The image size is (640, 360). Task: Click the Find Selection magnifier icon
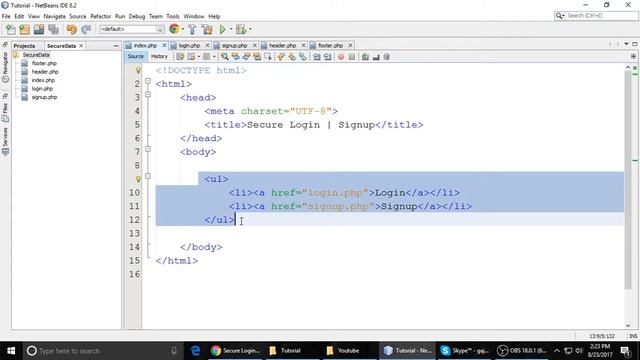[x=224, y=57]
